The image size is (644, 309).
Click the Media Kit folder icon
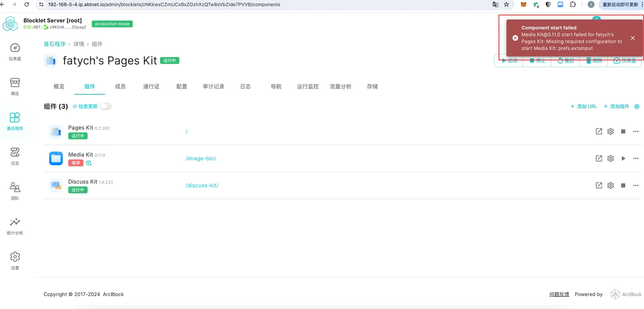pos(56,158)
